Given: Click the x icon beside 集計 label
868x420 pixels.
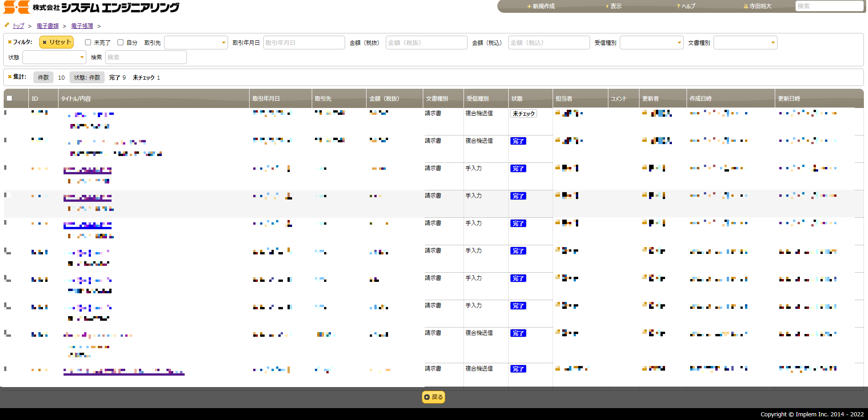Looking at the screenshot, I should [x=10, y=77].
